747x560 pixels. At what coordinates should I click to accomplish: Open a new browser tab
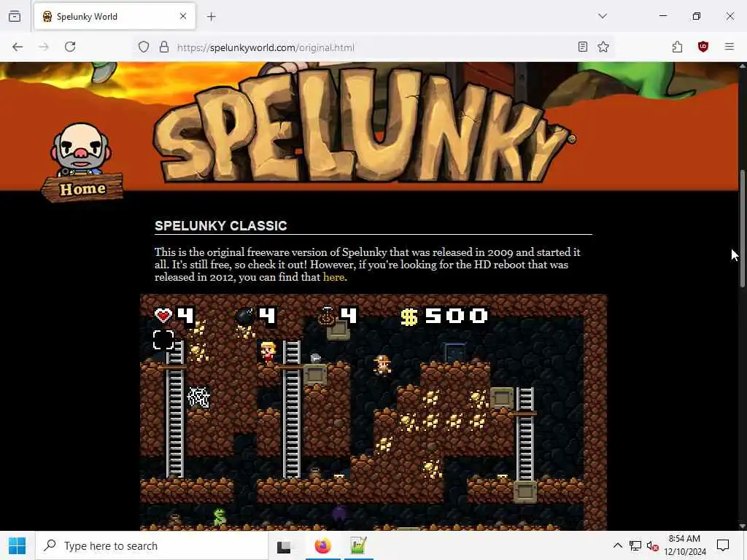211,17
